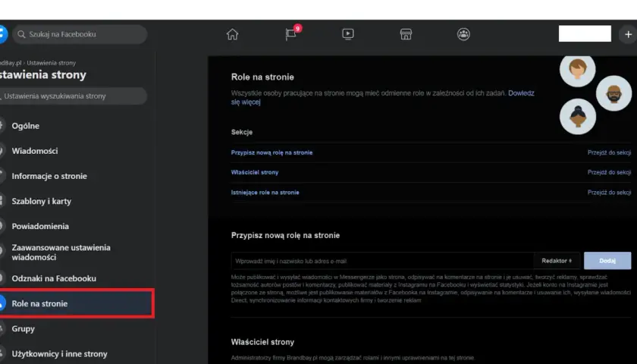Open Pages flag icon with 9 notifications

[x=291, y=33]
